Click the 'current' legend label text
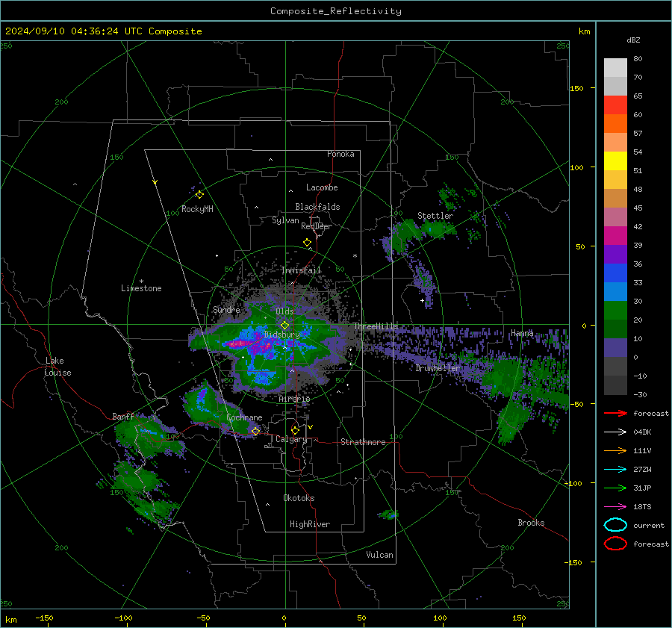Viewport: 672px width, 628px height. tap(649, 525)
